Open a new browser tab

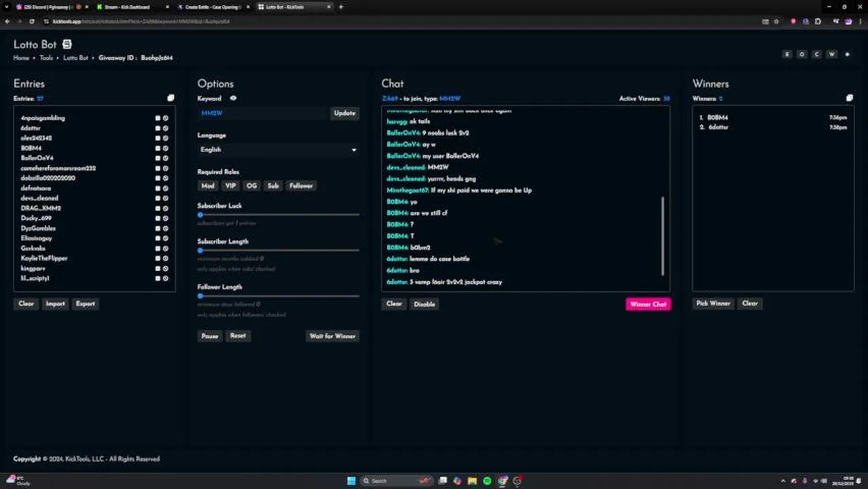point(341,7)
